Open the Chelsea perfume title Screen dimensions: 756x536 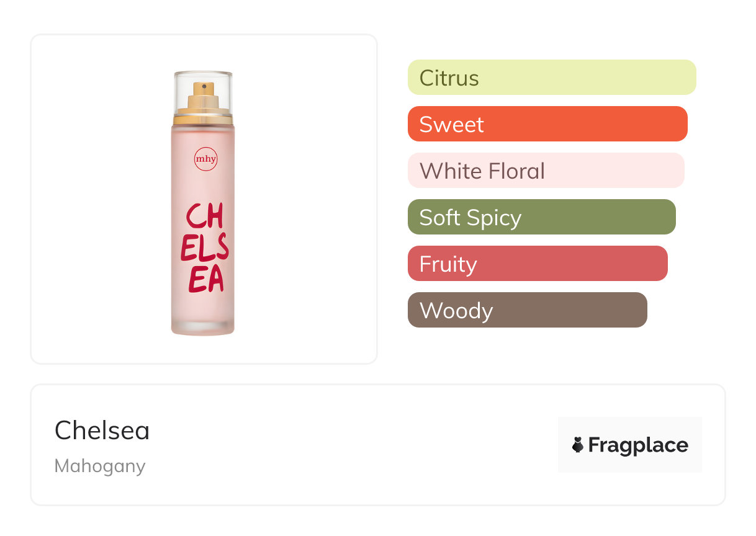tap(102, 431)
